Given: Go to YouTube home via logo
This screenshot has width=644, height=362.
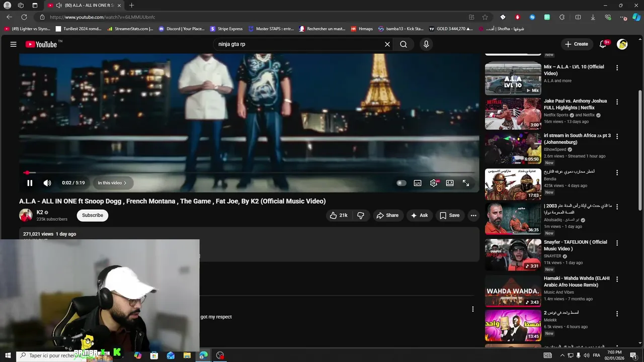Looking at the screenshot, I should tap(41, 44).
